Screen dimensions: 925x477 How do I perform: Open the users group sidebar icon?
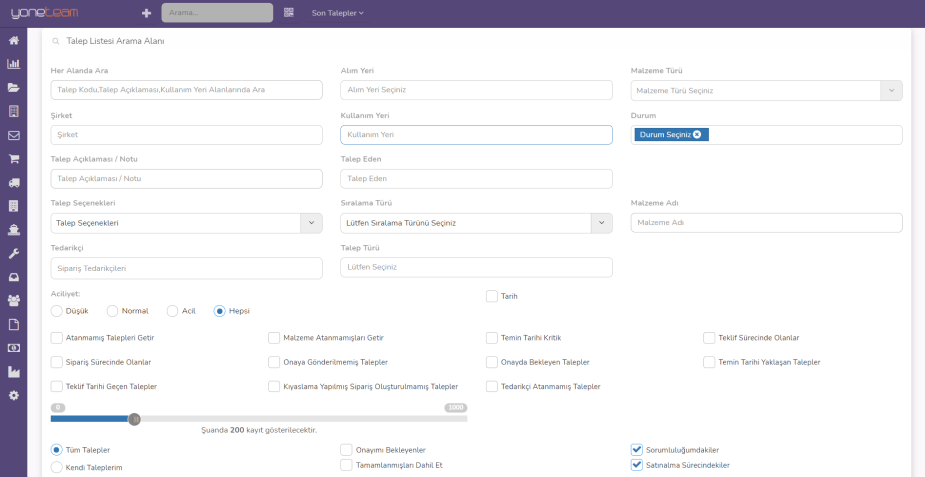click(x=14, y=300)
